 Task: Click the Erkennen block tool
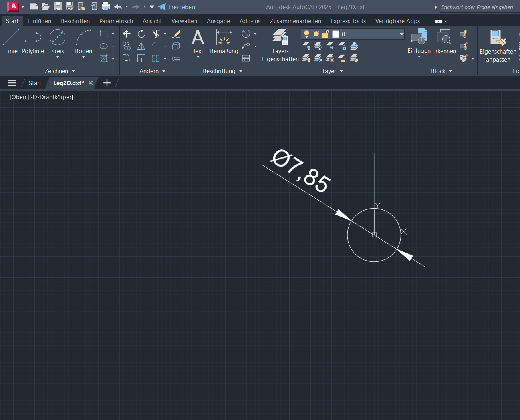pyautogui.click(x=444, y=42)
